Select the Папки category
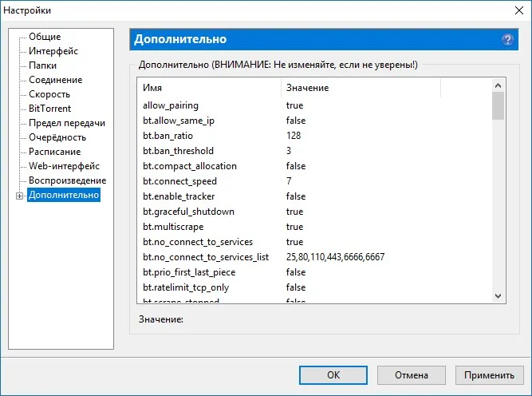 pyautogui.click(x=42, y=65)
